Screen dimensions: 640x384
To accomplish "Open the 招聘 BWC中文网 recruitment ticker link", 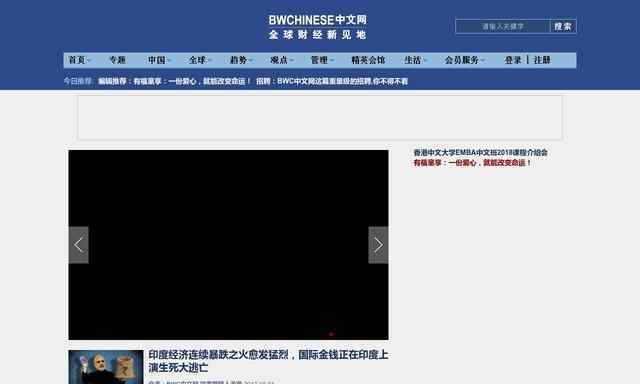I will [332, 81].
